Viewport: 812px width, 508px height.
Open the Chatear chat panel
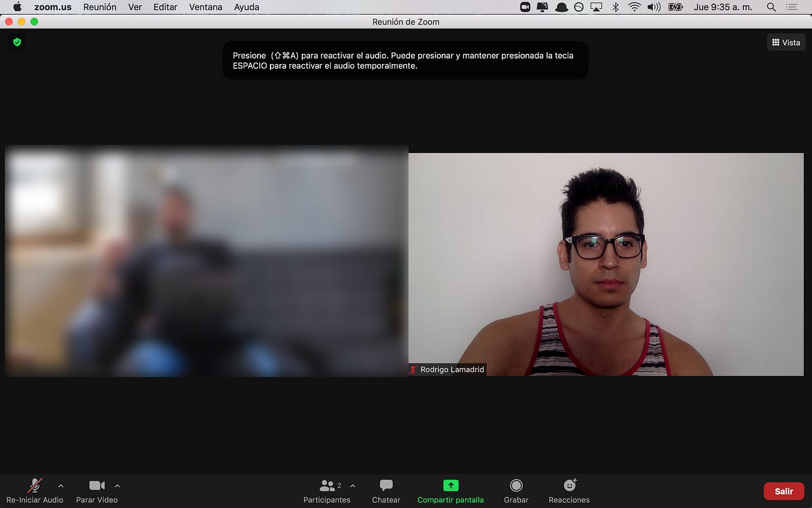tap(386, 491)
